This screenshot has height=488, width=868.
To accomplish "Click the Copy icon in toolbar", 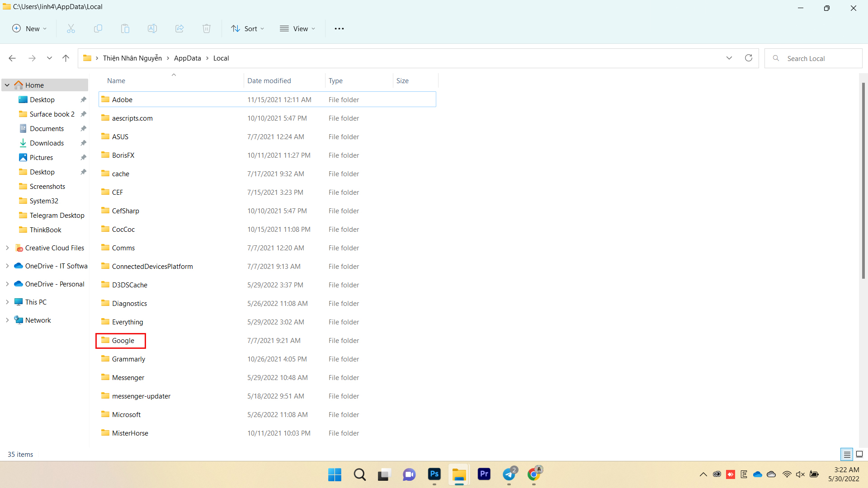I will click(98, 28).
